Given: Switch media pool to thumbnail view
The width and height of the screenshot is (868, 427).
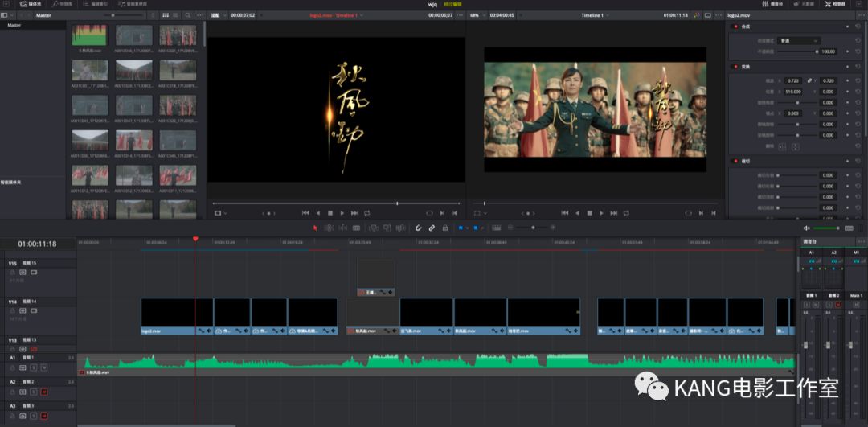Looking at the screenshot, I should 166,15.
